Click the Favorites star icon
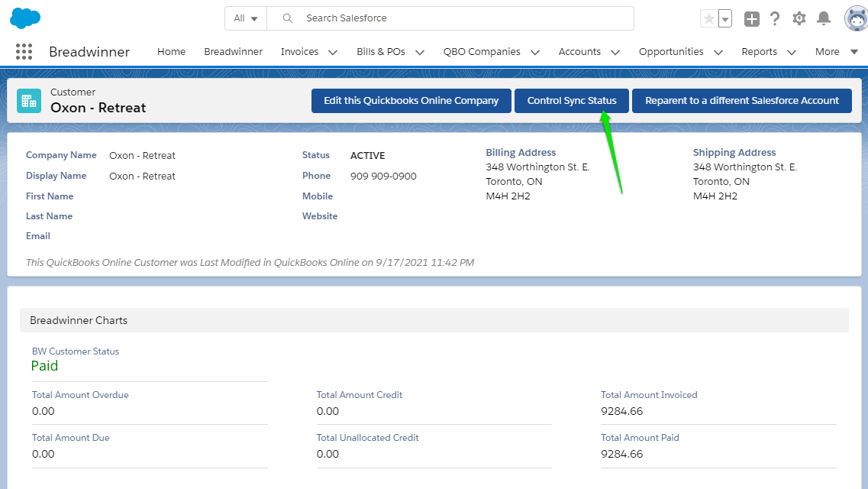Image resolution: width=868 pixels, height=489 pixels. pos(708,18)
